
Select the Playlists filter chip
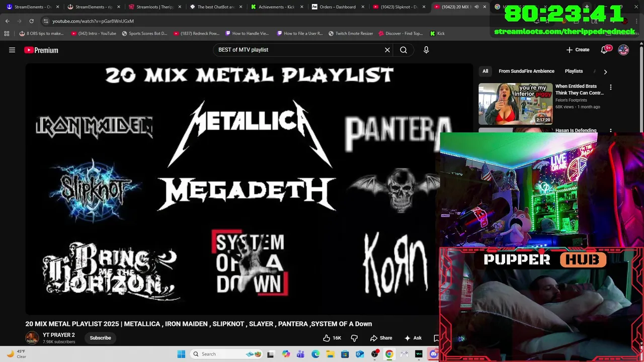[574, 71]
